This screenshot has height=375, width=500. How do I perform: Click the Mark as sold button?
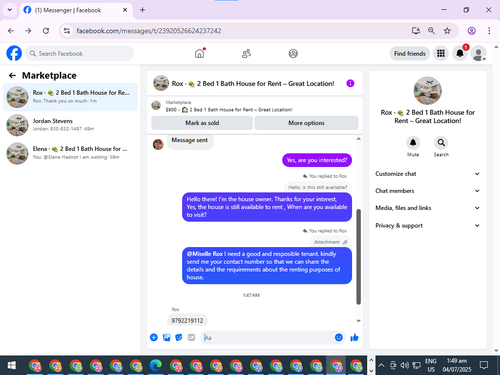[202, 123]
